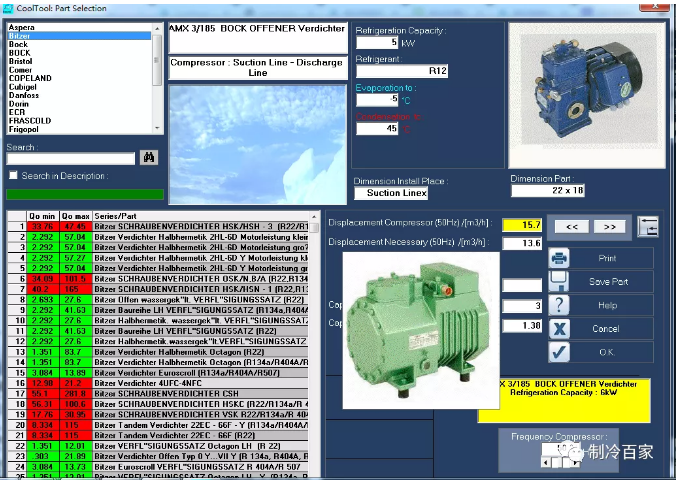The width and height of the screenshot is (677, 480).
Task: Click the question mark Help icon
Action: [x=559, y=305]
